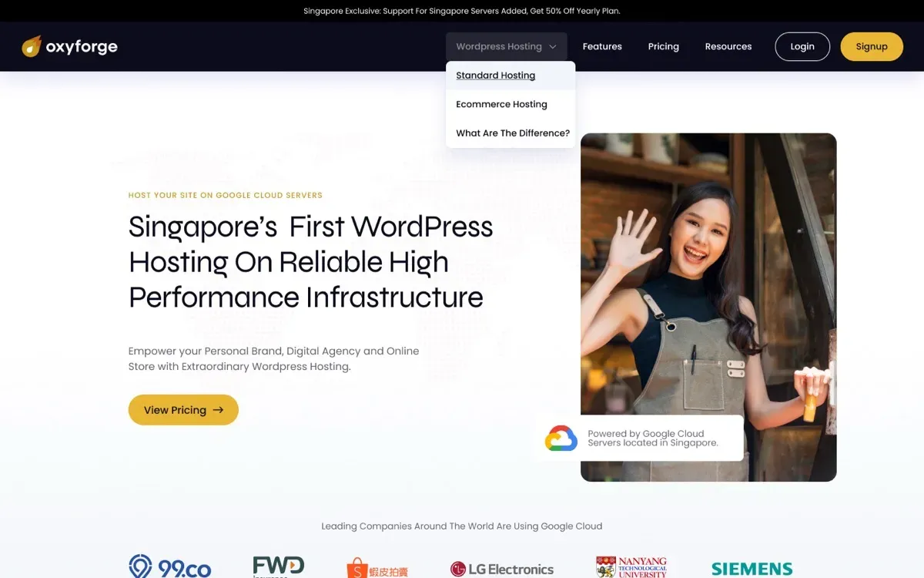The height and width of the screenshot is (578, 924).
Task: Click the FWD Insurance logo
Action: point(279,566)
